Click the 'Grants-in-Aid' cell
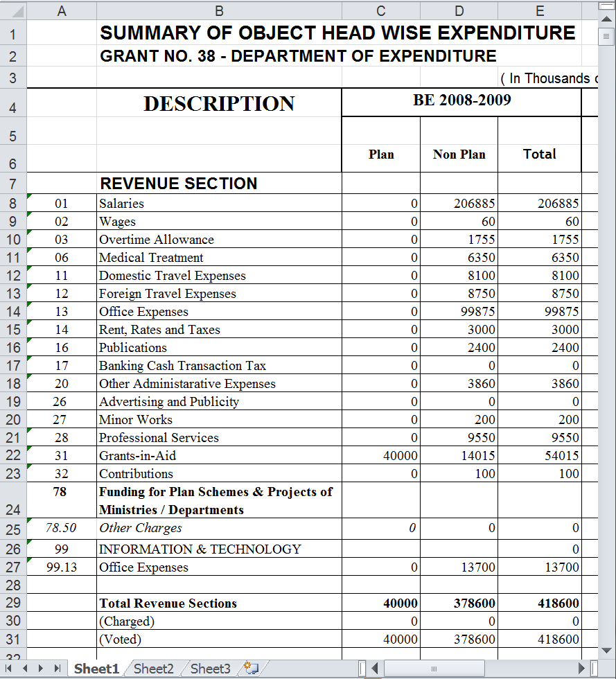616x679 pixels. (219, 456)
